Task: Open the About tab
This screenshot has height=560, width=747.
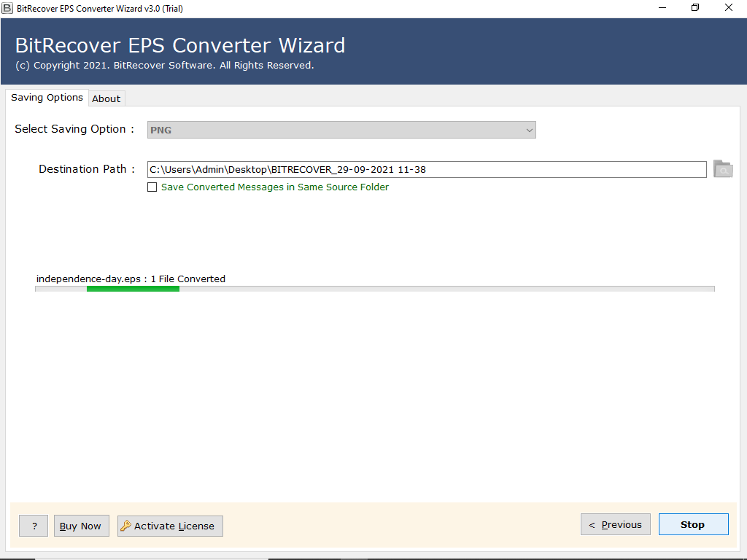Action: 107,98
